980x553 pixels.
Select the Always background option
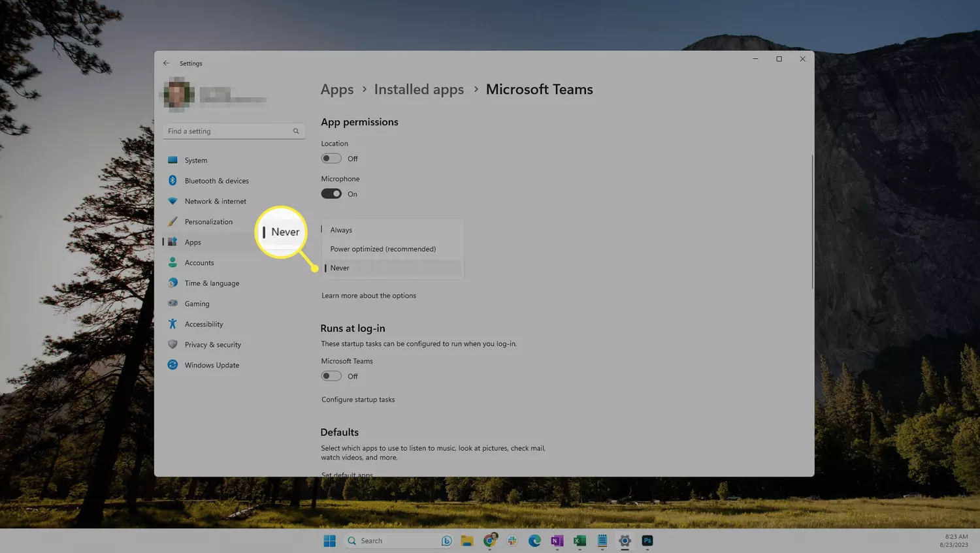pyautogui.click(x=392, y=230)
